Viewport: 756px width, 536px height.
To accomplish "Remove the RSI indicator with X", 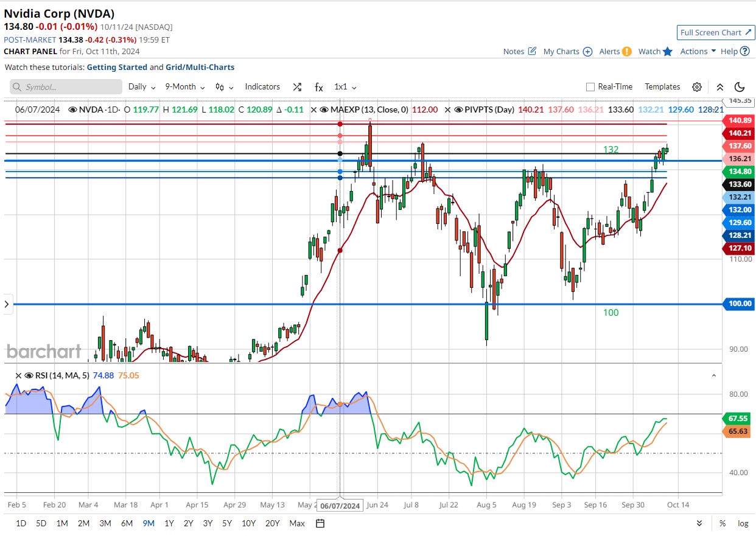I will pyautogui.click(x=18, y=375).
